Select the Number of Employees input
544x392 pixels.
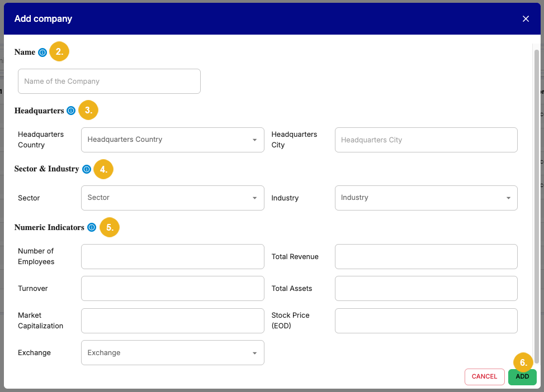[x=172, y=257]
